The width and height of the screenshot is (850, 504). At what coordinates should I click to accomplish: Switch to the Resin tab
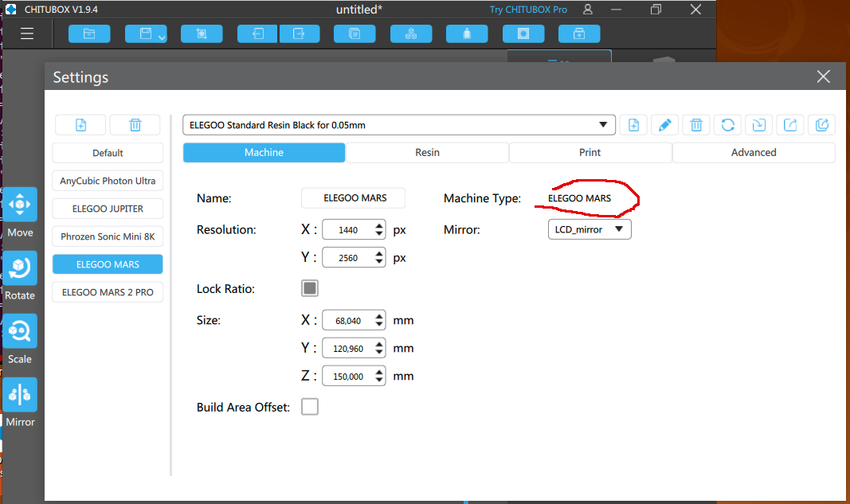tap(427, 152)
